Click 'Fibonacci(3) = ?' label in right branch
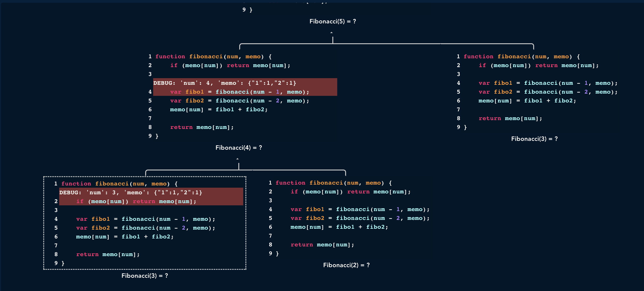Screen dimensions: 644x291 534,139
